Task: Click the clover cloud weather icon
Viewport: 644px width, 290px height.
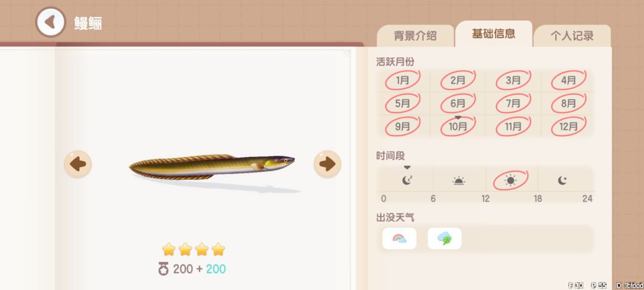Action: tap(444, 239)
